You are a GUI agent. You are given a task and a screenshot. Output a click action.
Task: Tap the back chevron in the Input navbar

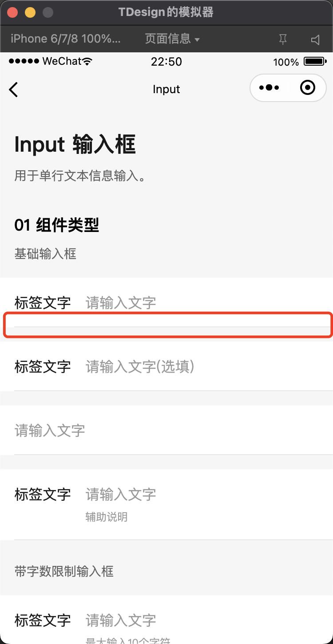point(13,89)
